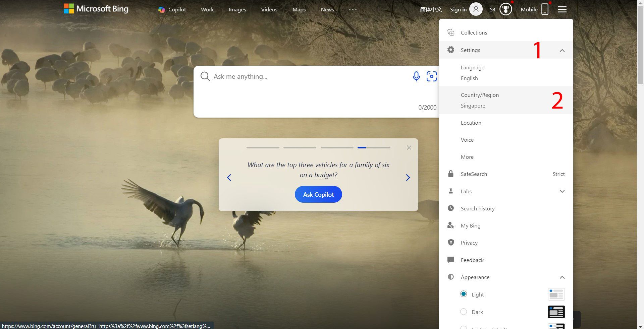Click the Sign in link
Viewport: 644px width, 329px height.
click(x=458, y=9)
